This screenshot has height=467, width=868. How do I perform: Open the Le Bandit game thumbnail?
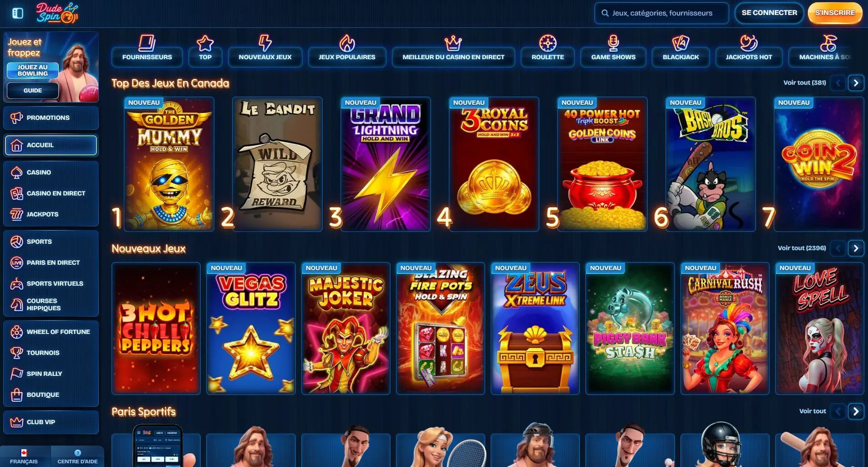[x=277, y=164]
